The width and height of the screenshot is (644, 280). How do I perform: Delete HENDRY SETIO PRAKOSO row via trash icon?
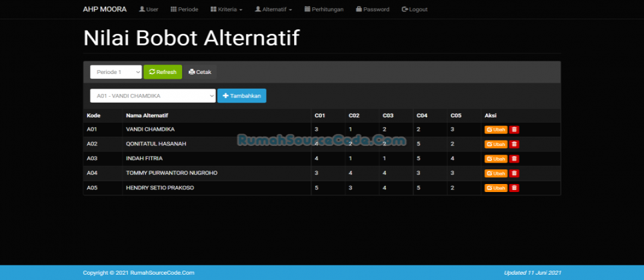pos(514,188)
